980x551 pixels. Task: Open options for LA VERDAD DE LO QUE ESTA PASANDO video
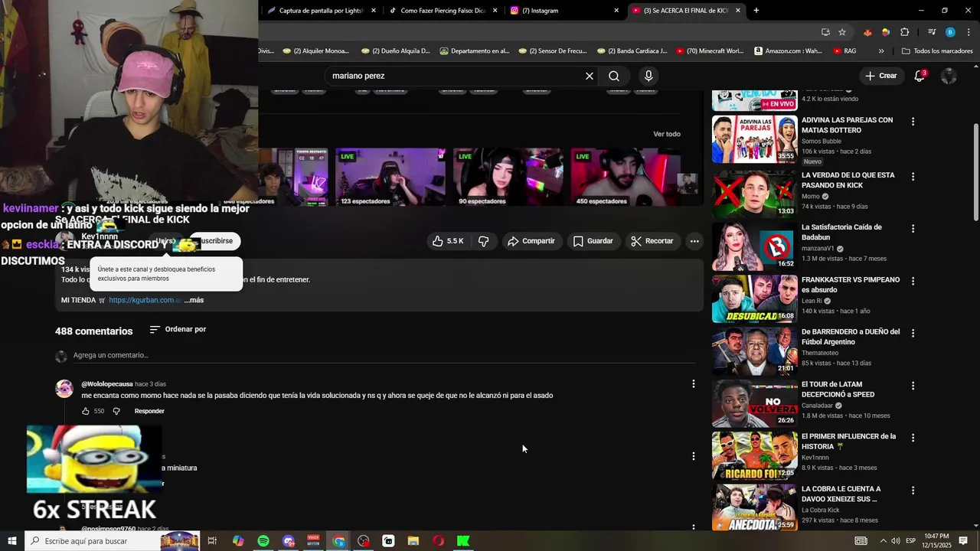point(913,177)
